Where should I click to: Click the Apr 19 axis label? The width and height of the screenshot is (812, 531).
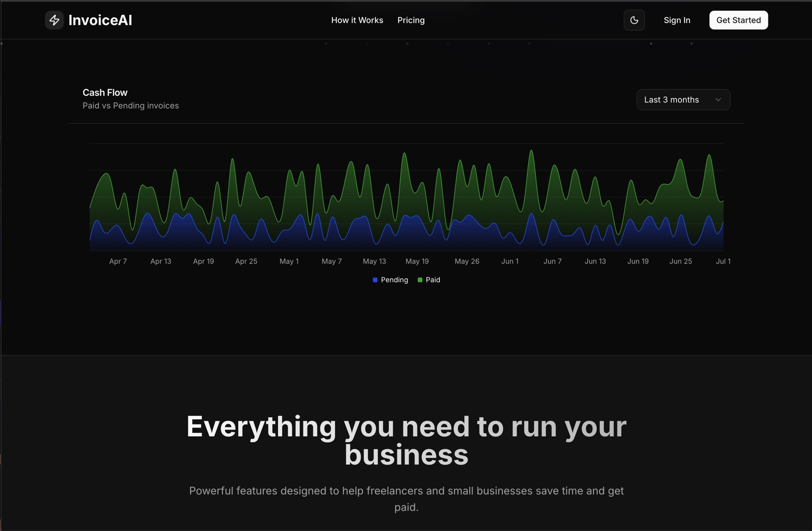click(204, 261)
